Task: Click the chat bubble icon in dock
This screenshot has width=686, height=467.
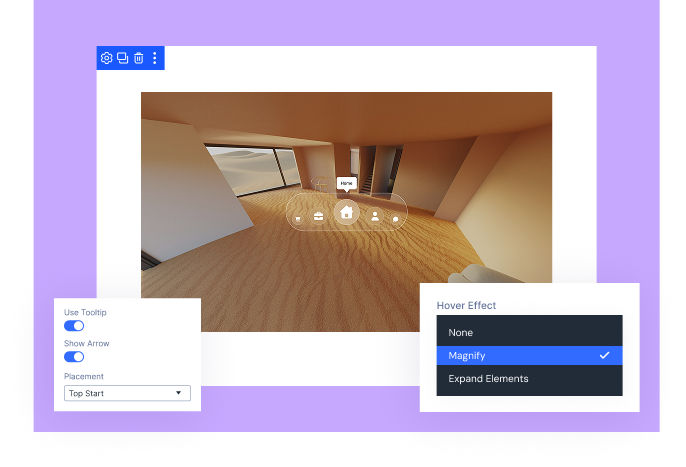Action: (396, 219)
